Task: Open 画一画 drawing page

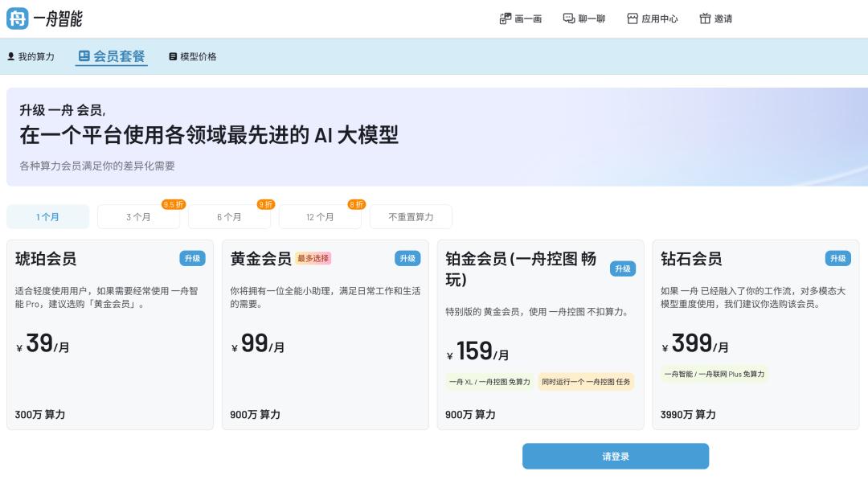Action: 520,18
